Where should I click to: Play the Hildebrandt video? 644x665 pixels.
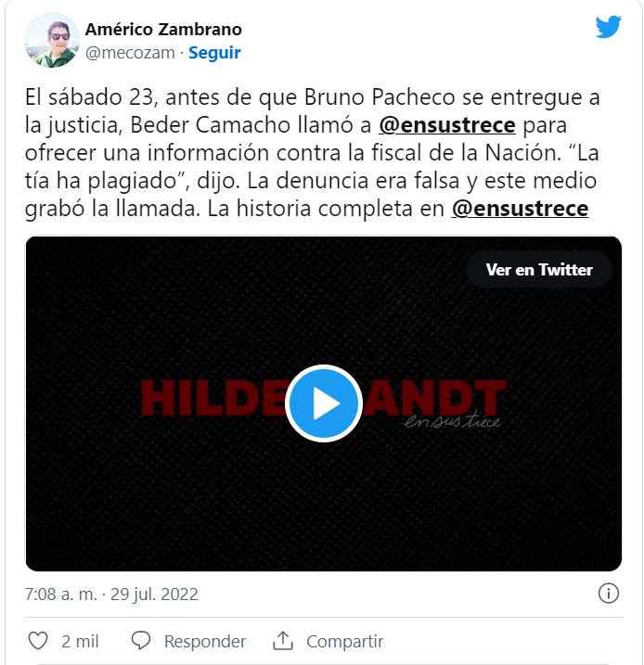click(323, 403)
